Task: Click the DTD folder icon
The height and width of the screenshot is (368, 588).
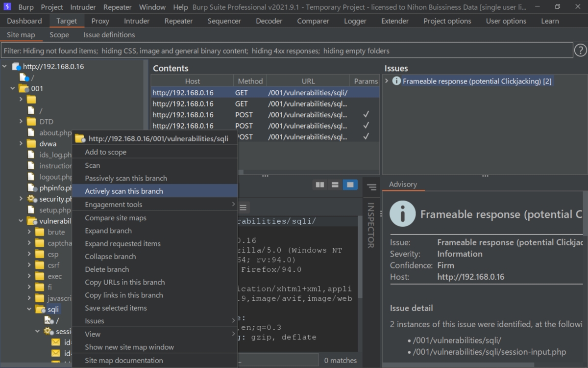Action: pos(31,121)
